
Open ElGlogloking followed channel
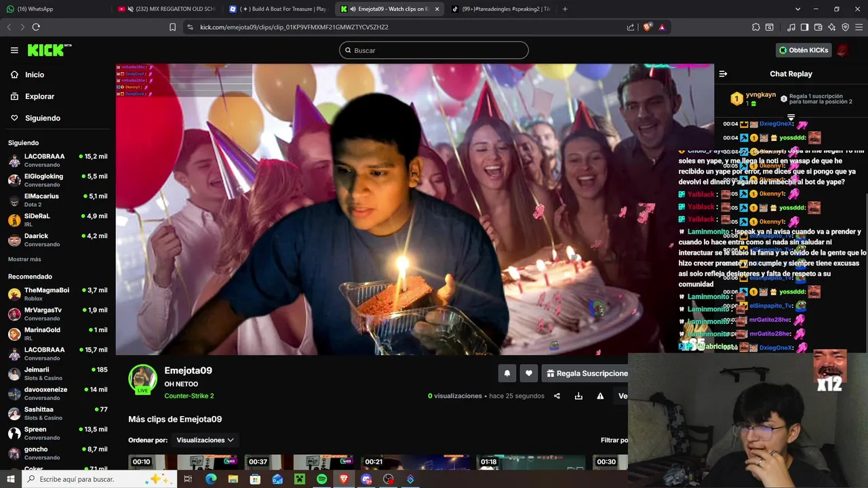(58, 180)
